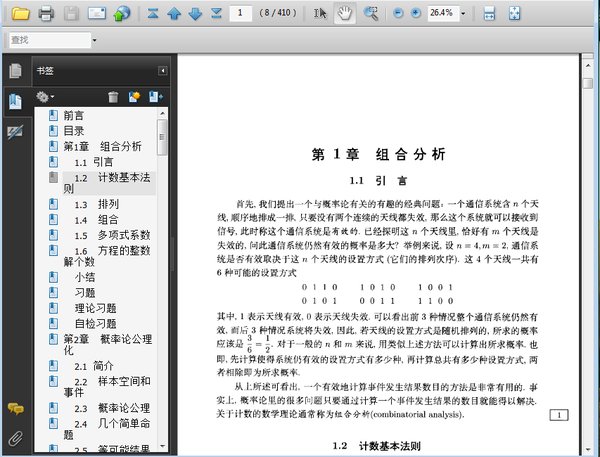
Task: Show the bookmarks panel in the sidebar
Action: click(16, 101)
